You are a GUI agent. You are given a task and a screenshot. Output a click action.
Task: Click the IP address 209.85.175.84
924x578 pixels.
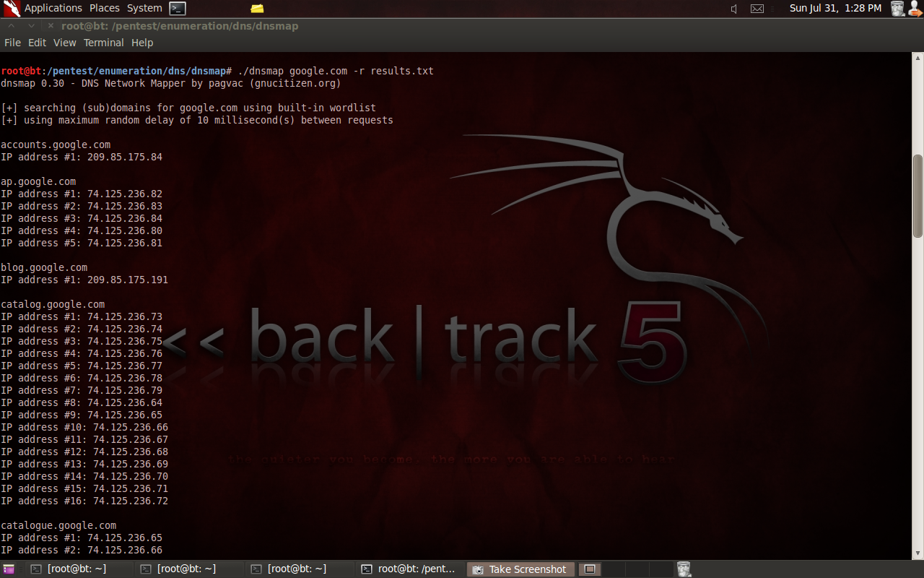125,157
